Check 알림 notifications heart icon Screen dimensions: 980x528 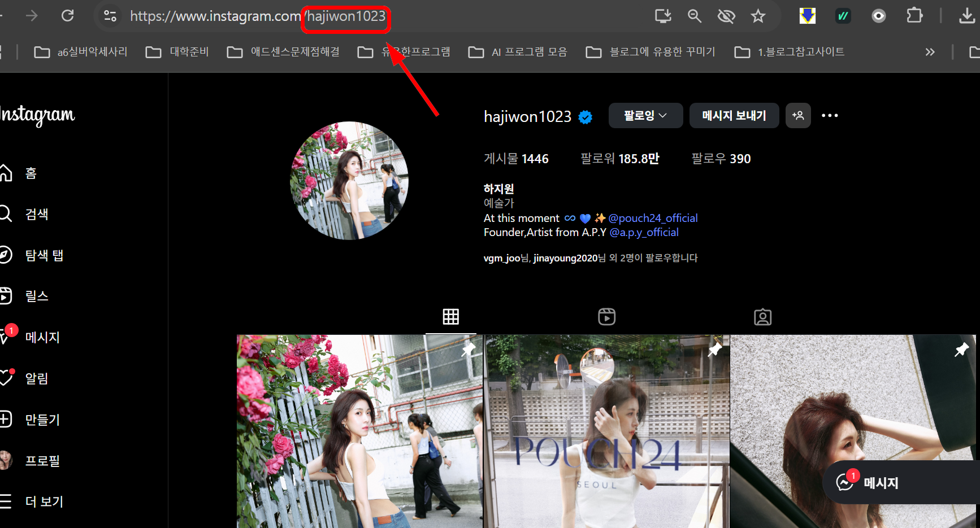click(6, 378)
